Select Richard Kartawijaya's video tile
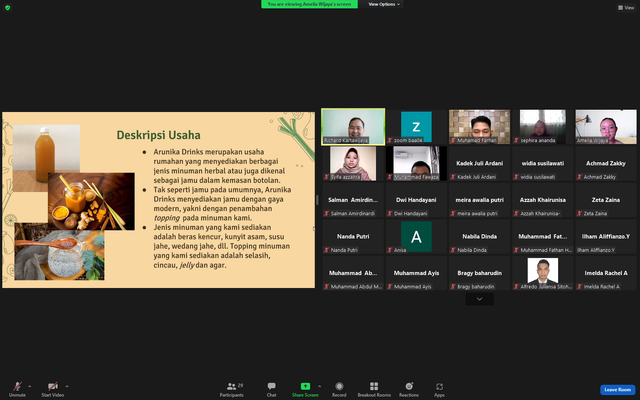The height and width of the screenshot is (400, 640). tap(353, 127)
